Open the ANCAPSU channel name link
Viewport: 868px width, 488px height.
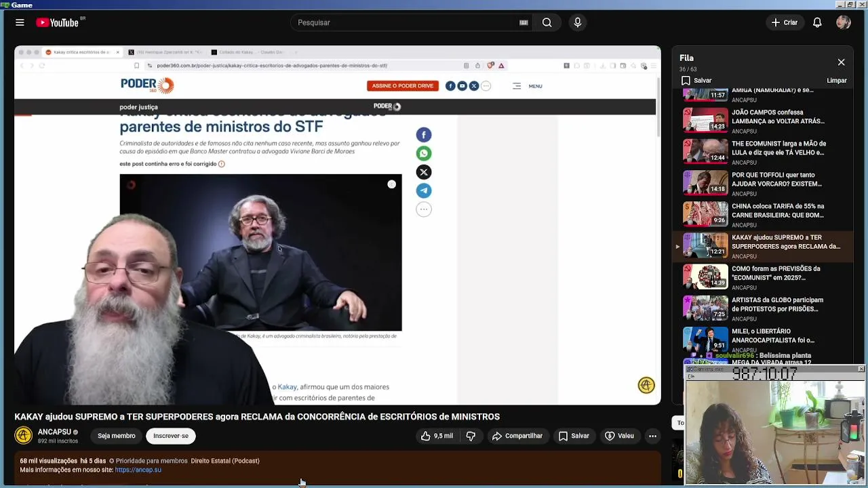pyautogui.click(x=54, y=432)
